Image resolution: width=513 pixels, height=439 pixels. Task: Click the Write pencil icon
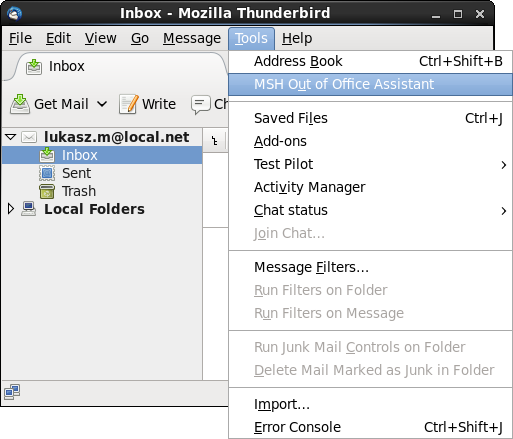click(129, 104)
